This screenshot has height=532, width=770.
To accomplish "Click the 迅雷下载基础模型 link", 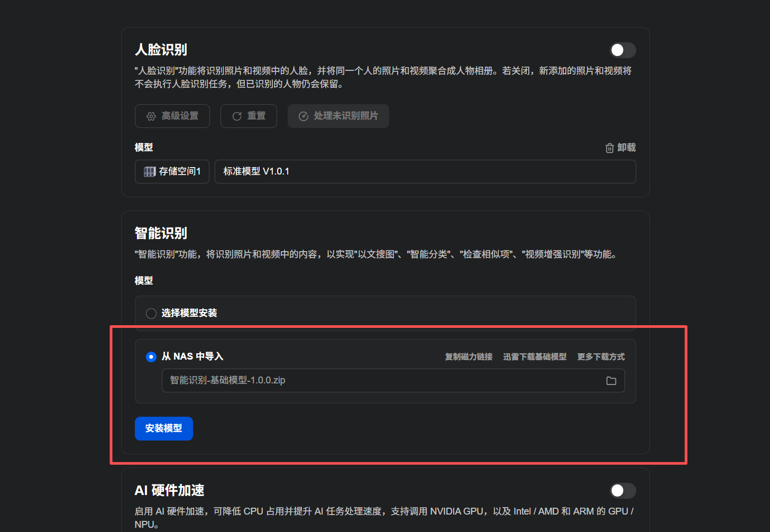I will tap(535, 357).
